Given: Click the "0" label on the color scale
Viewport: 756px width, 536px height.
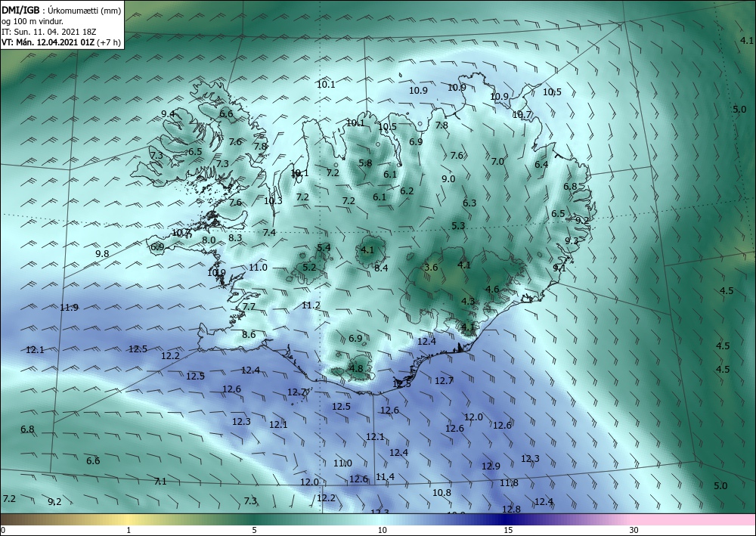Looking at the screenshot, I should (x=3, y=530).
